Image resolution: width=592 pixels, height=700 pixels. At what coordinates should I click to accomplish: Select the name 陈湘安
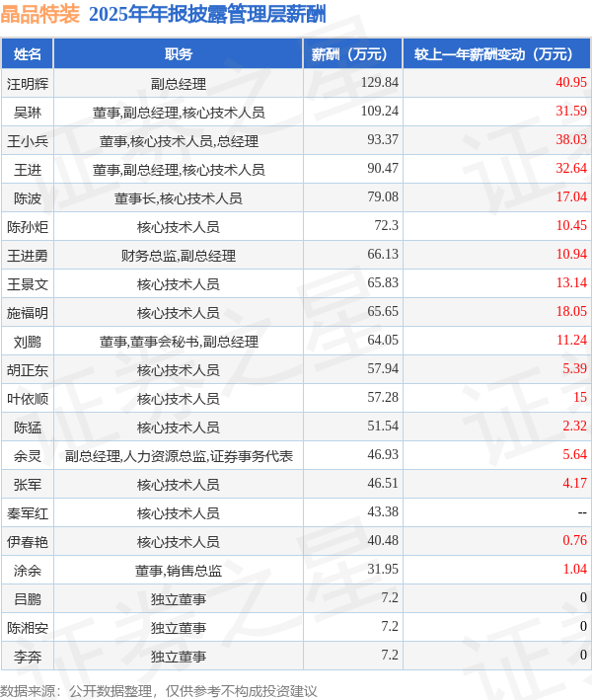click(28, 627)
